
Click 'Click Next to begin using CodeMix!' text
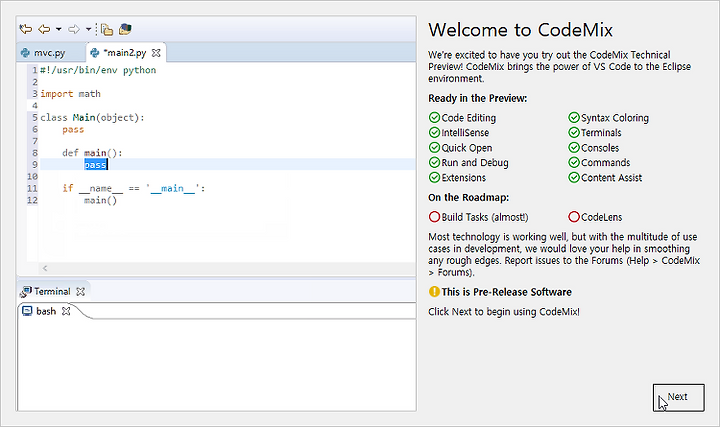coord(504,312)
